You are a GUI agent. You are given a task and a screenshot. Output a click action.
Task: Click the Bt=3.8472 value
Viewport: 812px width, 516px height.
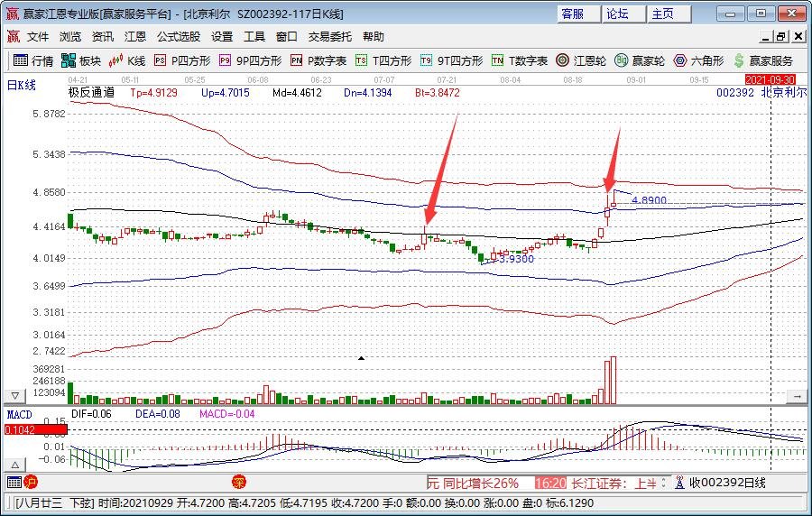tap(438, 93)
